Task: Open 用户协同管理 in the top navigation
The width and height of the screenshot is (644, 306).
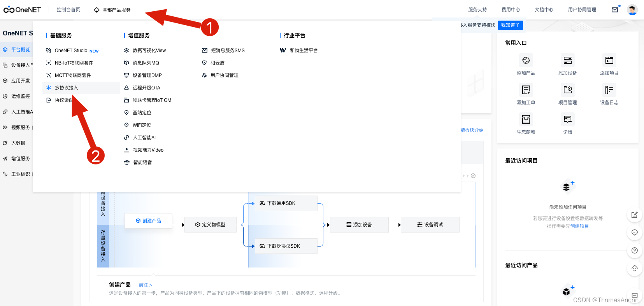Action: (582, 10)
